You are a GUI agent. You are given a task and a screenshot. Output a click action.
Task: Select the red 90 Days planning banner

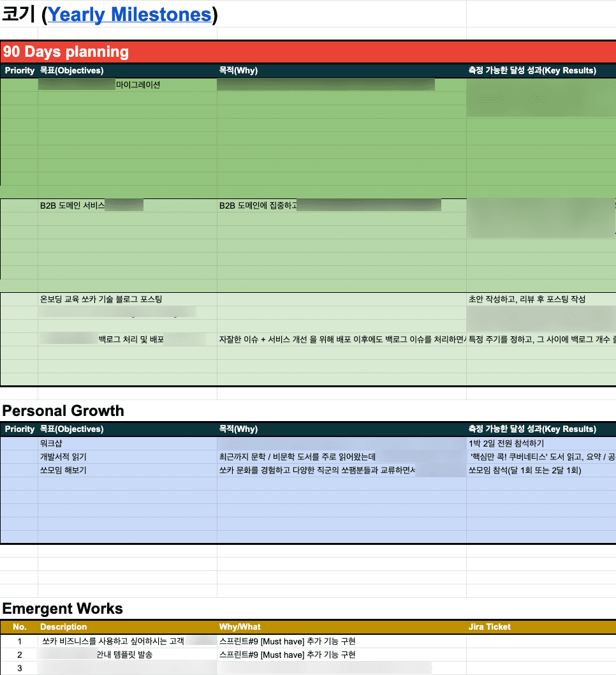[308, 52]
